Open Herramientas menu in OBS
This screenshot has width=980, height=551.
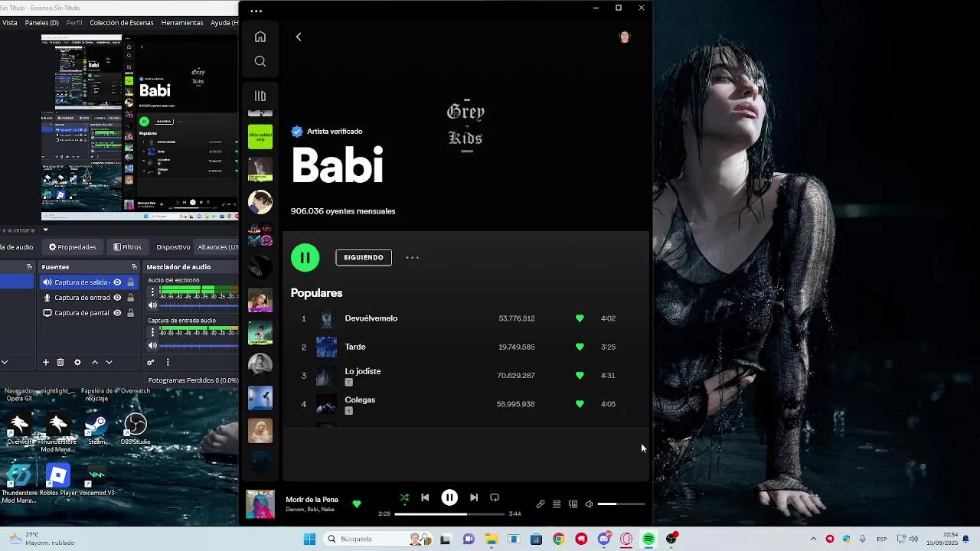182,23
